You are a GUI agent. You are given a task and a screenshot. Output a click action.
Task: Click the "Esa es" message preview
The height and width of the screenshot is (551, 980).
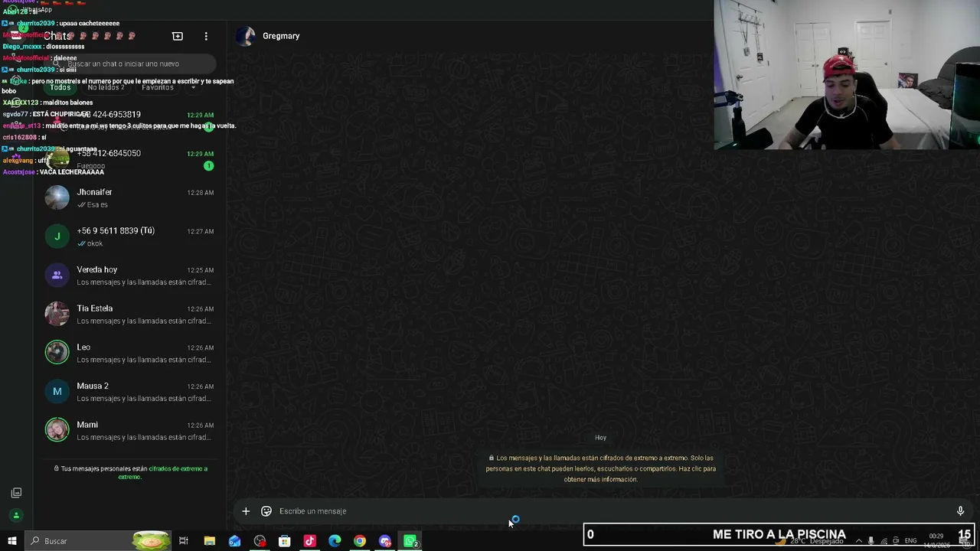click(97, 205)
